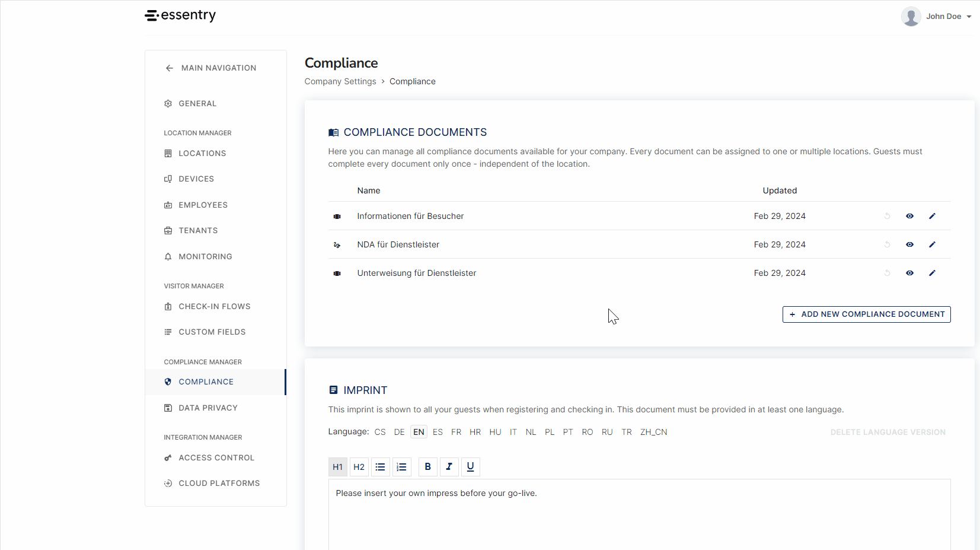The height and width of the screenshot is (550, 980).
Task: Toggle bold formatting
Action: click(x=428, y=468)
